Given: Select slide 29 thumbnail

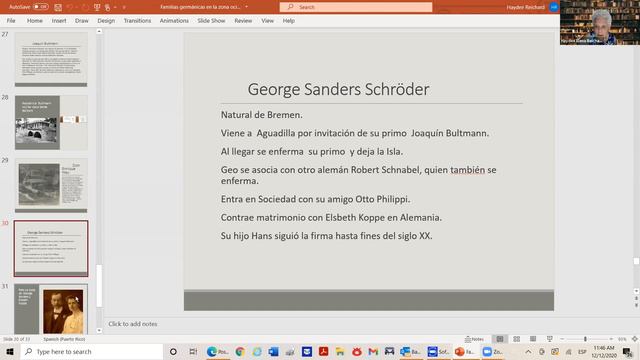Looking at the screenshot, I should pyautogui.click(x=51, y=185).
